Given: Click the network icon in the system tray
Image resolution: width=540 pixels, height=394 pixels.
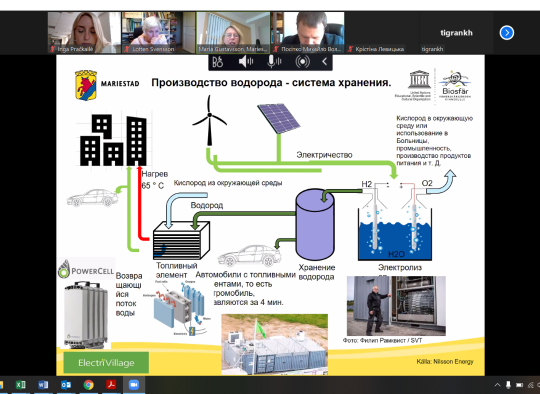Looking at the screenshot, I should 530,385.
